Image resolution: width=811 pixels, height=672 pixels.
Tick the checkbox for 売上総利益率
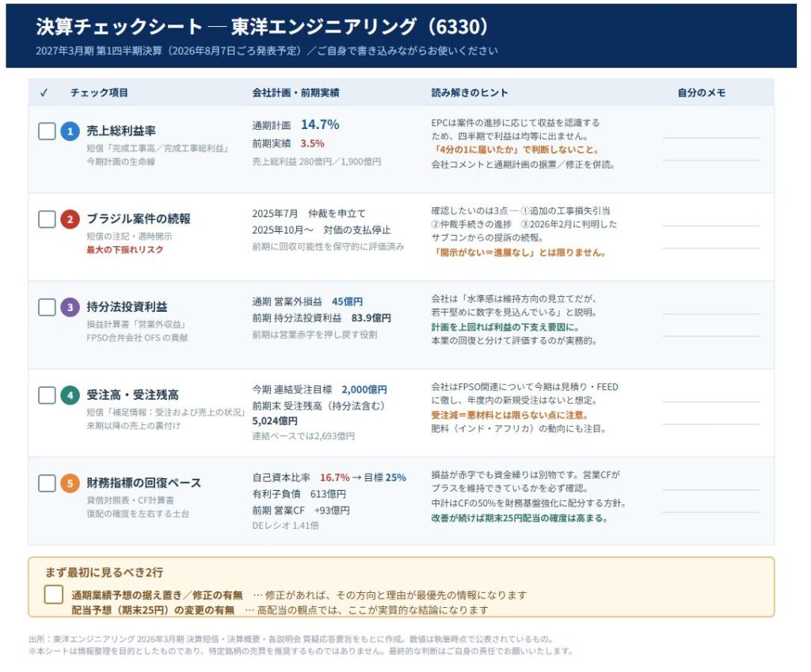click(x=47, y=131)
